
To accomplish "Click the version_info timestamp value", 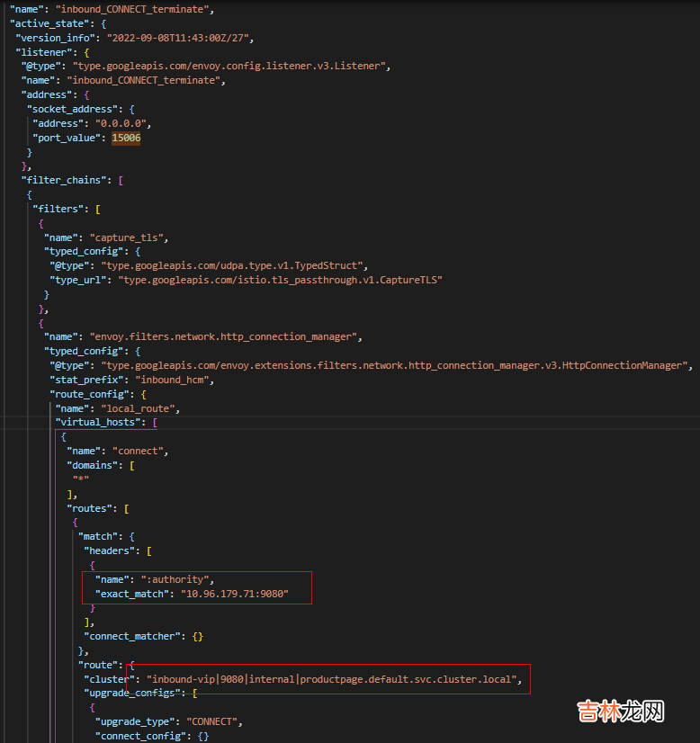I will pos(180,38).
